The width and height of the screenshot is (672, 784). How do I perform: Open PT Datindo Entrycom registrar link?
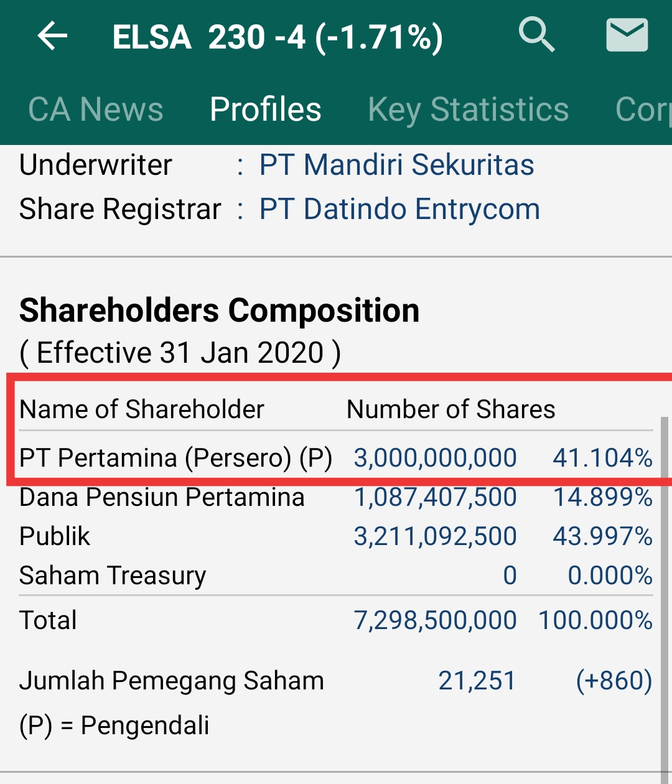399,209
